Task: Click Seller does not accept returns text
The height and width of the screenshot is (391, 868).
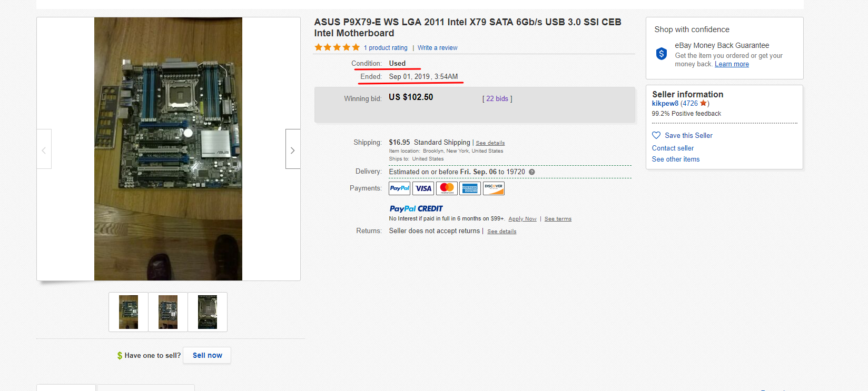Action: pyautogui.click(x=435, y=231)
